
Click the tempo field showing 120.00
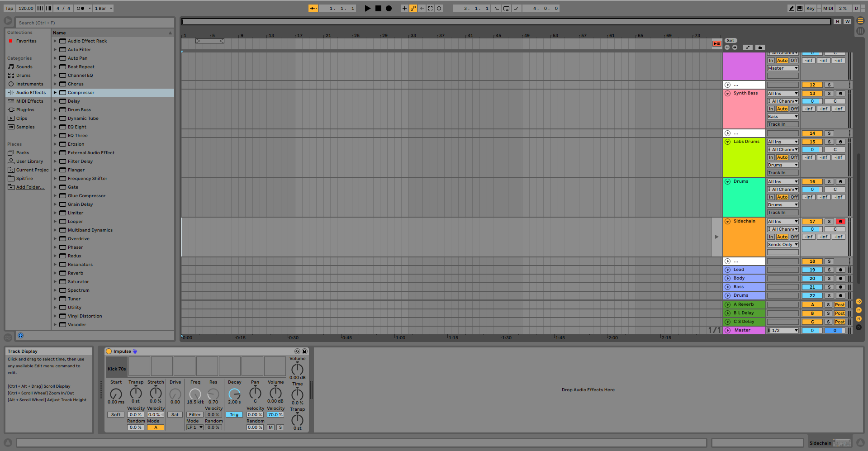26,8
